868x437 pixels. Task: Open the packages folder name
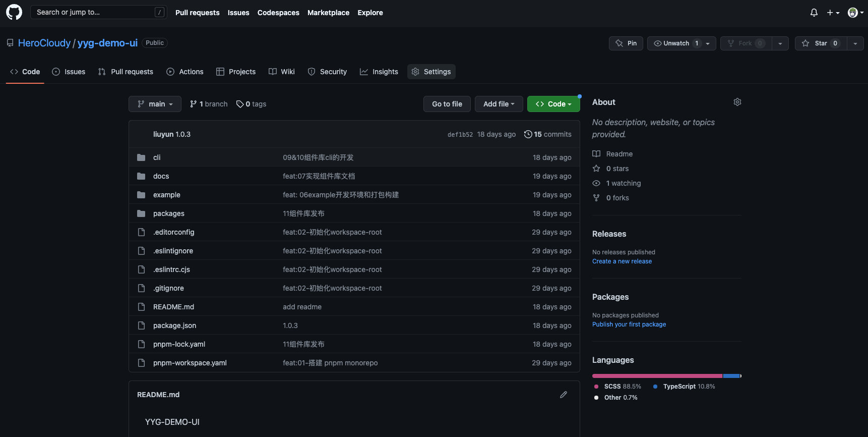click(169, 213)
